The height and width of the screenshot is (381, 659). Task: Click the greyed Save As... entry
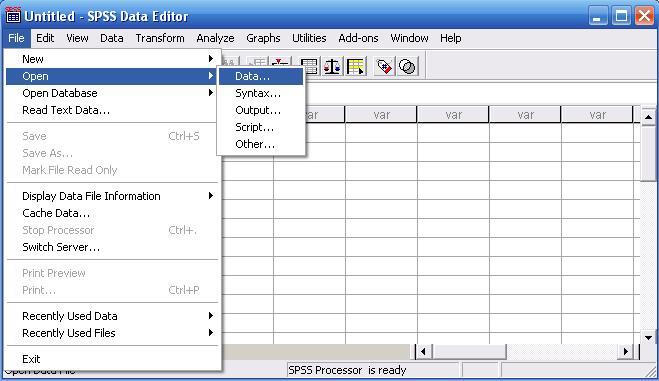click(x=112, y=153)
